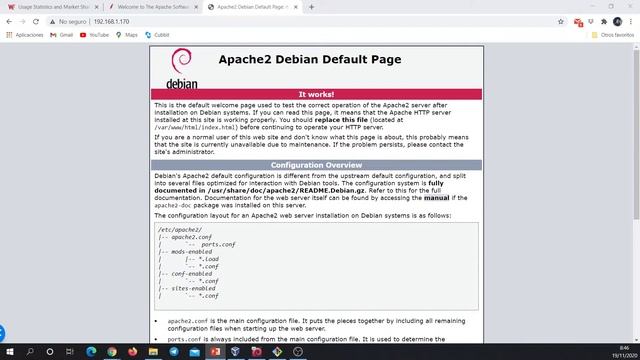Switch to PowerPoint in the taskbar

point(215,351)
